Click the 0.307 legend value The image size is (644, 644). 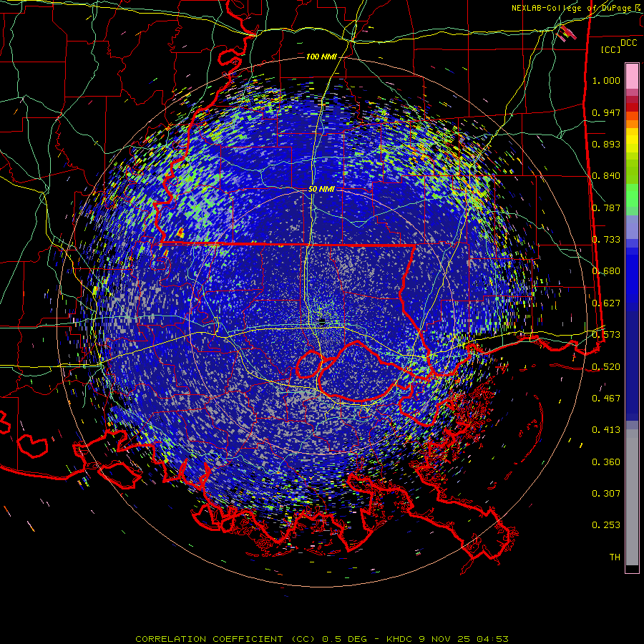pos(606,494)
